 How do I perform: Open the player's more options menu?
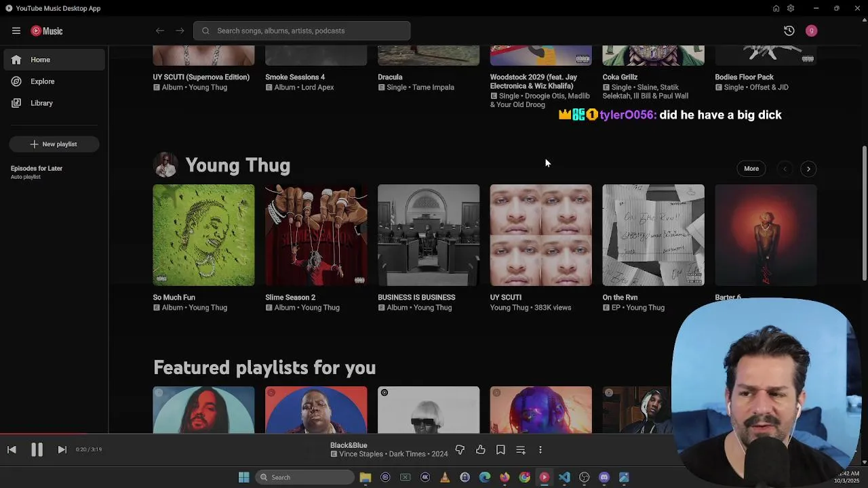click(540, 449)
